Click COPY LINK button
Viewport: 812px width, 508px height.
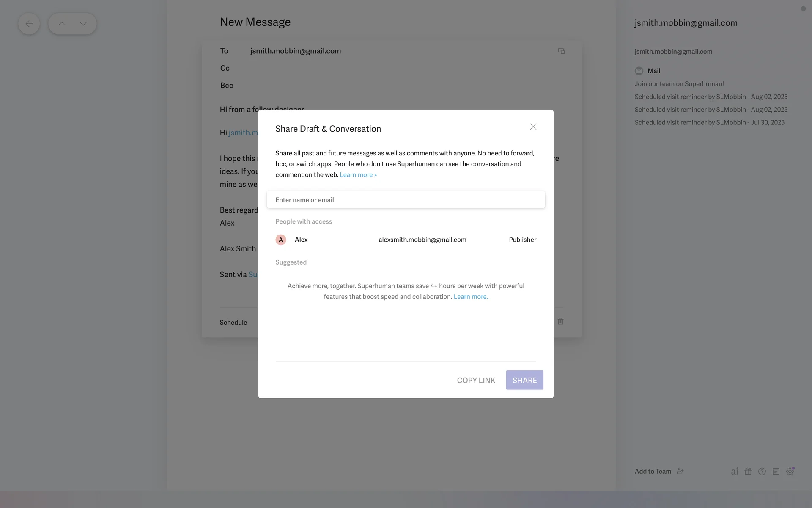476,380
